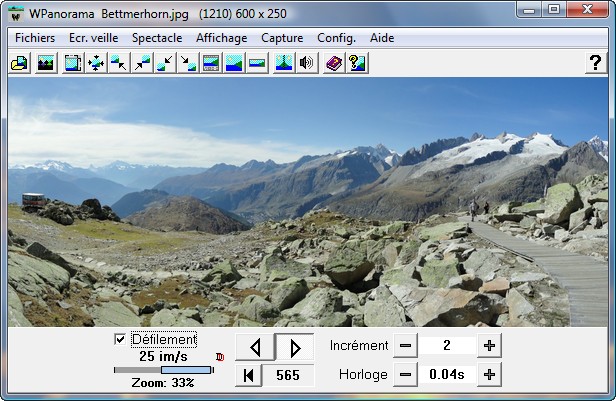Click the question mark over picture icon

click(357, 63)
